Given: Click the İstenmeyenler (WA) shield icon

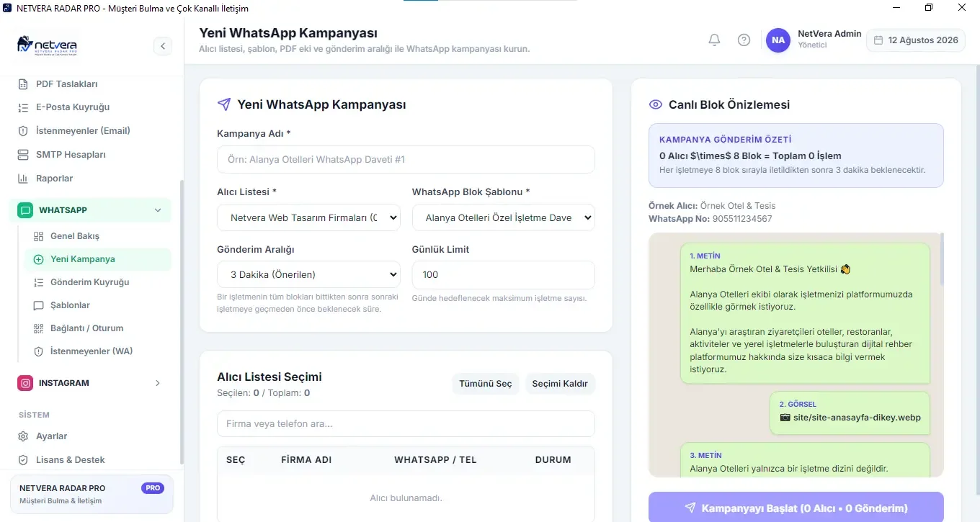Looking at the screenshot, I should click(x=39, y=351).
